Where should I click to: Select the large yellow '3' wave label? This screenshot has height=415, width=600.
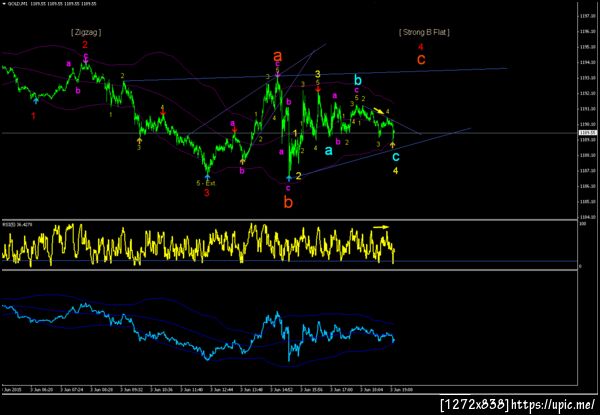pos(318,74)
